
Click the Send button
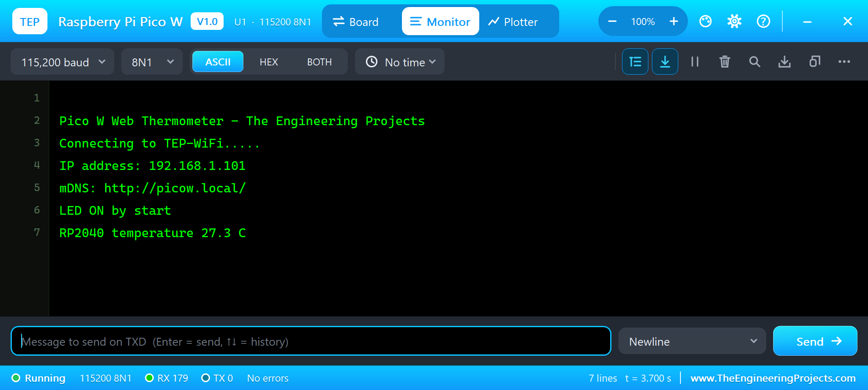pyautogui.click(x=815, y=341)
